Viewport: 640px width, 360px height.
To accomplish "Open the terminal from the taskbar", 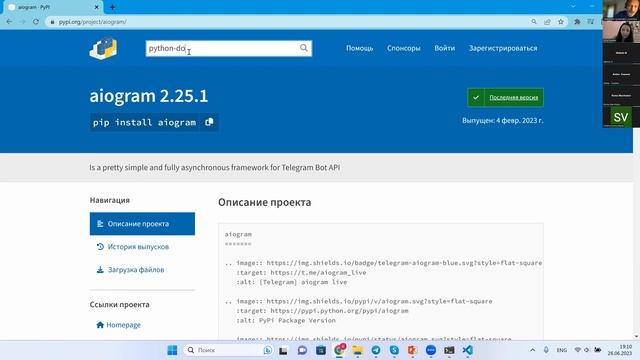I will coord(449,350).
